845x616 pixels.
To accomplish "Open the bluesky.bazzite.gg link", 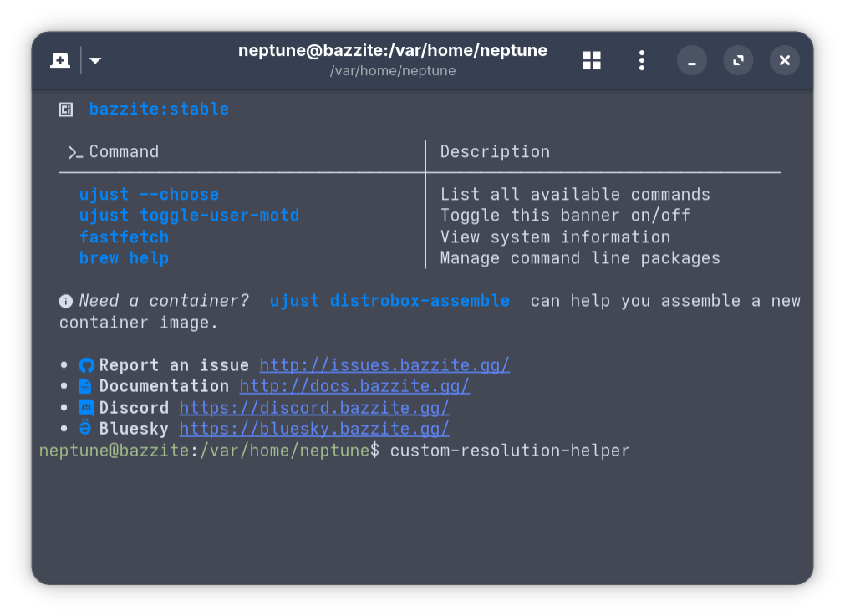I will tap(315, 429).
